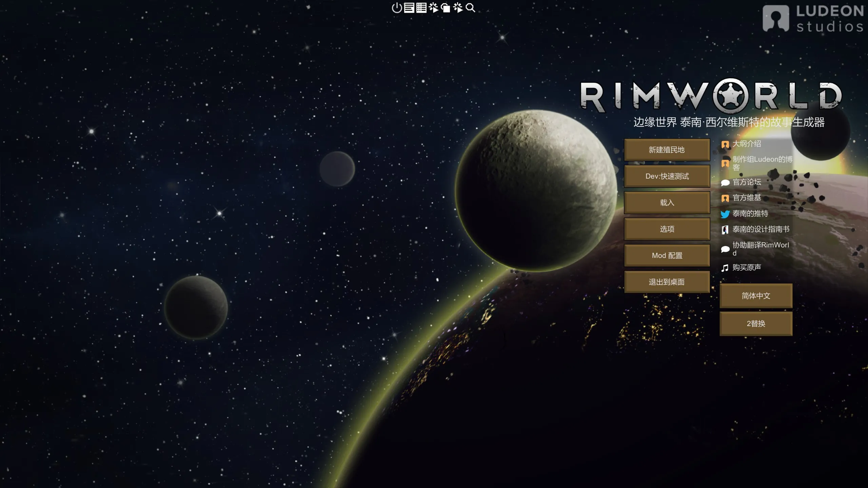The height and width of the screenshot is (488, 868).
Task: Open the Mod 配置 settings
Action: tap(667, 256)
